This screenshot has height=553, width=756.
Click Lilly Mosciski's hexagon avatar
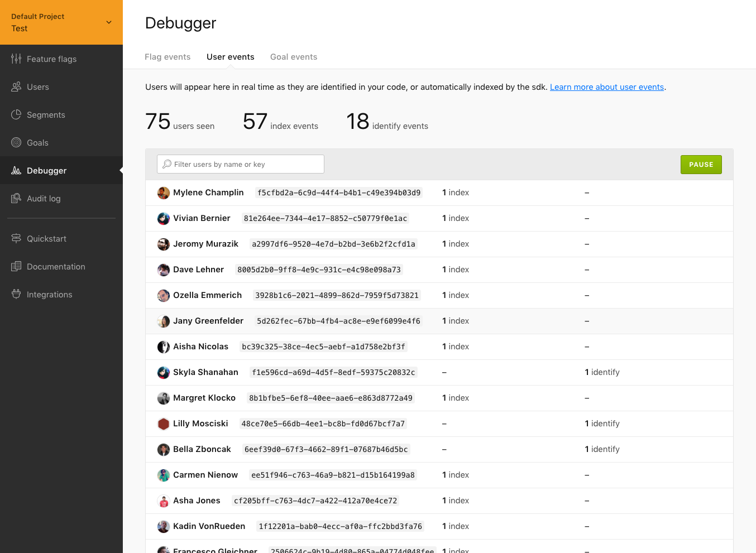[x=164, y=424]
